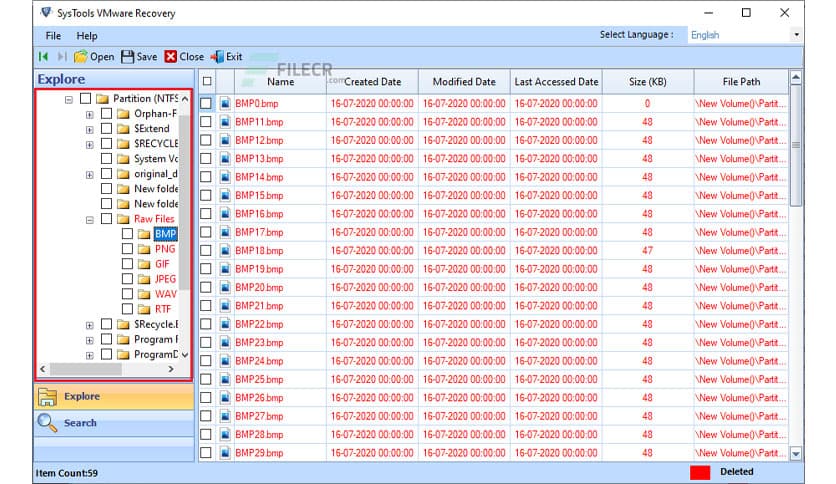Check the box for BMP14.bmp

[206, 177]
